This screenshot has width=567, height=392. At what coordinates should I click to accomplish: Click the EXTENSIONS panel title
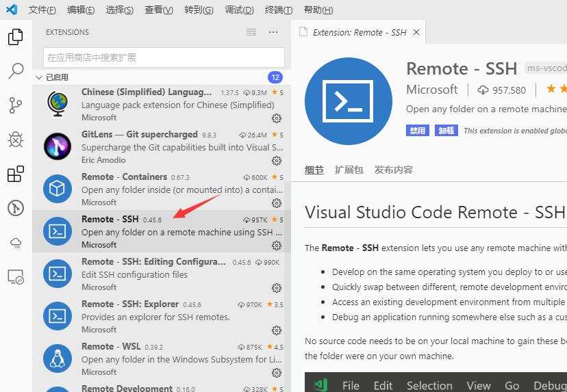point(67,32)
